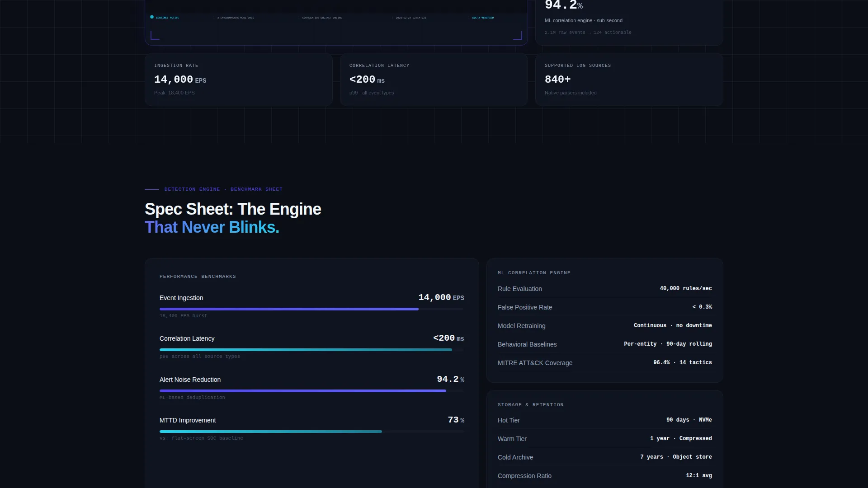Click the Alert Noise Reduction progress bar
This screenshot has height=488, width=868.
point(311,391)
